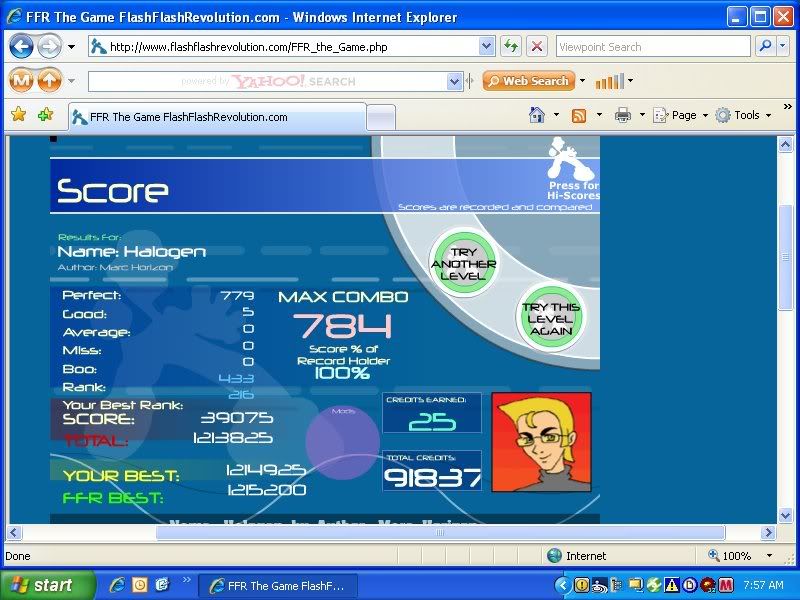Open the Home page icon
This screenshot has width=800, height=600.
click(x=537, y=115)
